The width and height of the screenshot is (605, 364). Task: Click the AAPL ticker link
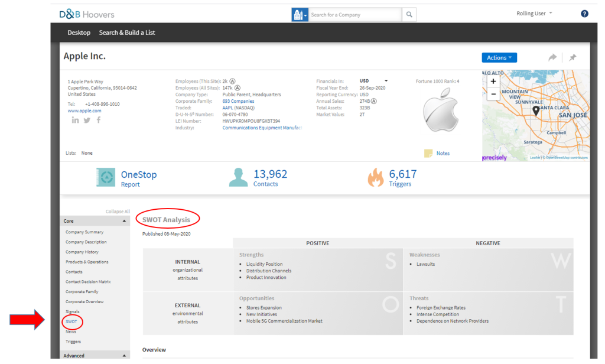point(227,108)
